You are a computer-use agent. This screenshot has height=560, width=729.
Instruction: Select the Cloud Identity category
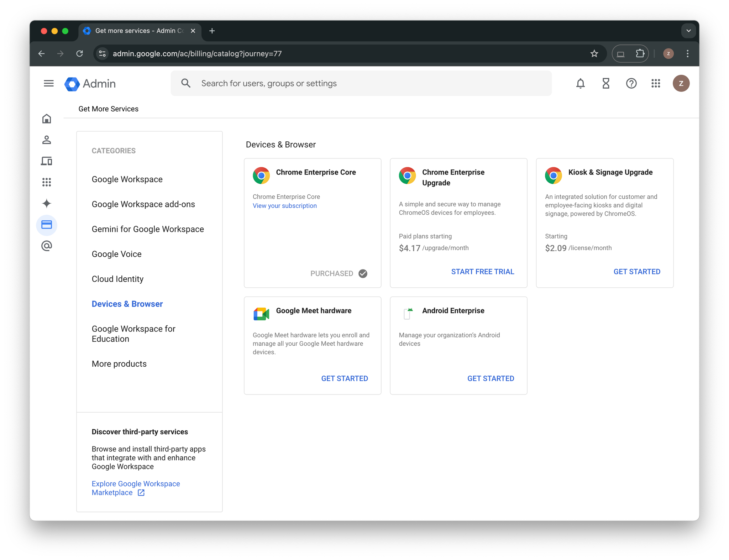117,279
